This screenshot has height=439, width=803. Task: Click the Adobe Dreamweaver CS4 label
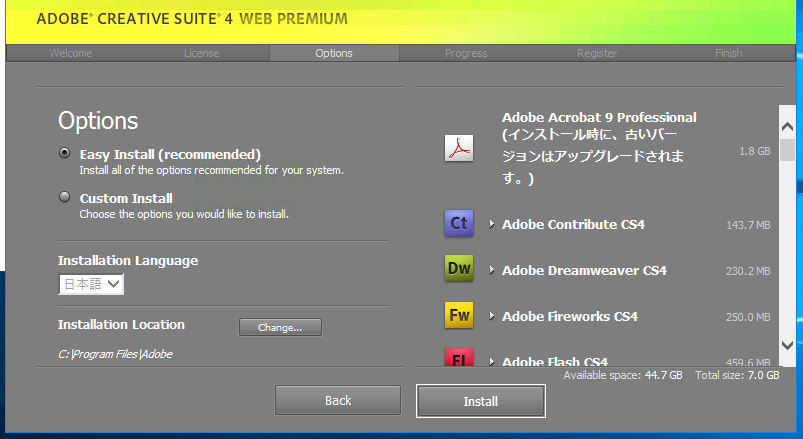[584, 270]
